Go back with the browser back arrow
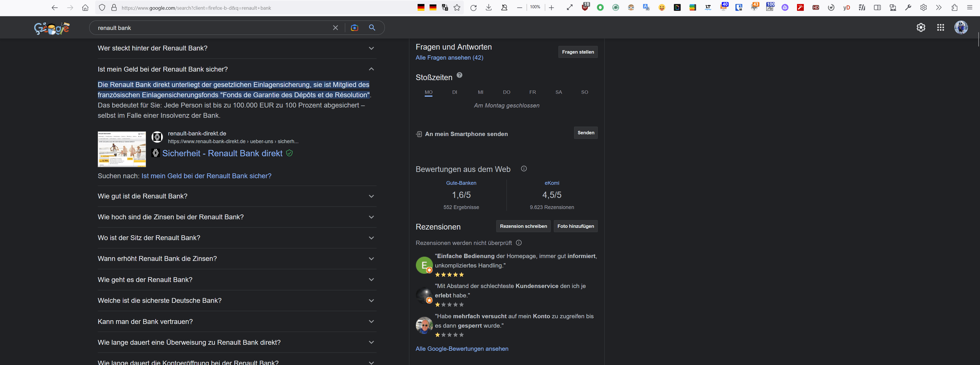Screen dimensions: 980x365 pyautogui.click(x=55, y=8)
